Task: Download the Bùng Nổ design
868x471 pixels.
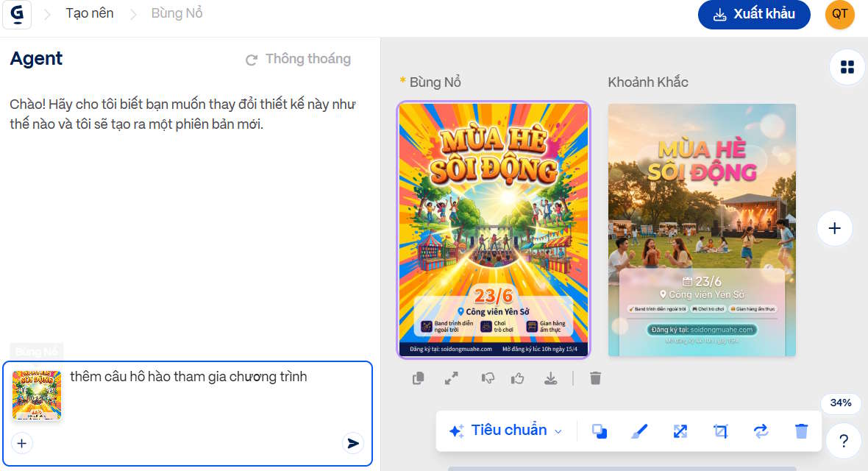Action: point(550,378)
